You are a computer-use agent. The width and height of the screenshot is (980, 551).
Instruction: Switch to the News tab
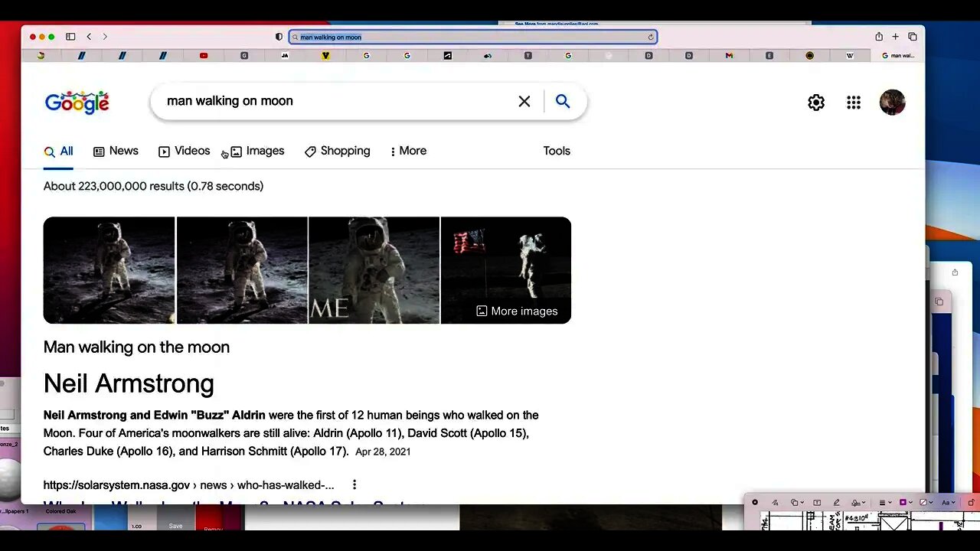116,151
